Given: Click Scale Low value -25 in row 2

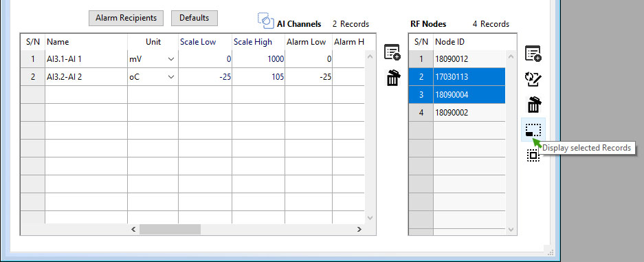Looking at the screenshot, I should [x=205, y=77].
